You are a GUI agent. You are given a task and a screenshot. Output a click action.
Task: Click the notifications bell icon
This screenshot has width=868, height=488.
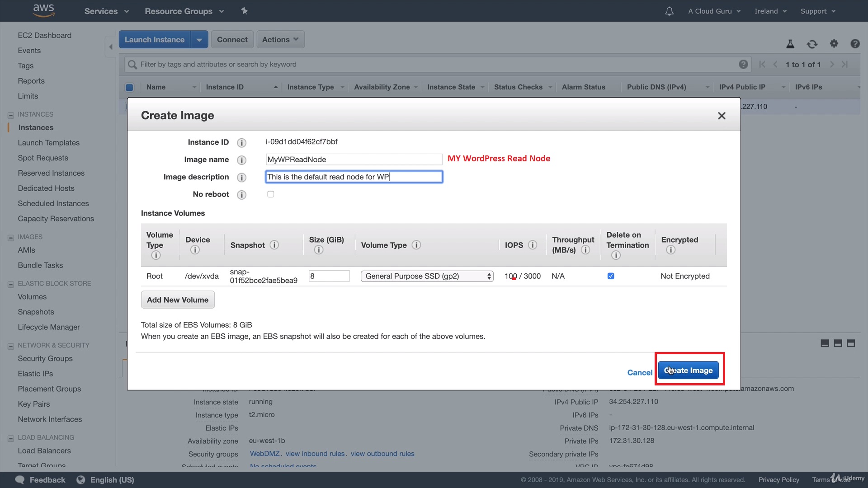pos(669,11)
